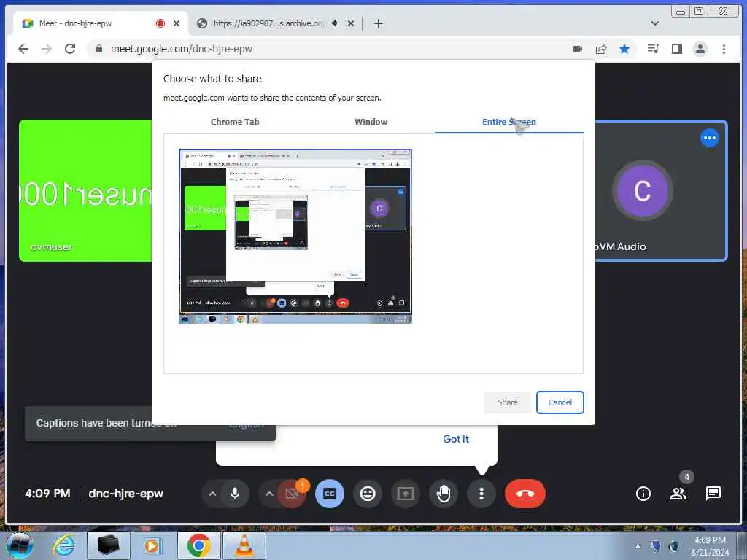Screen dimensions: 747x560
Task: Click the Chrome taskbar icon
Action: pos(198,545)
